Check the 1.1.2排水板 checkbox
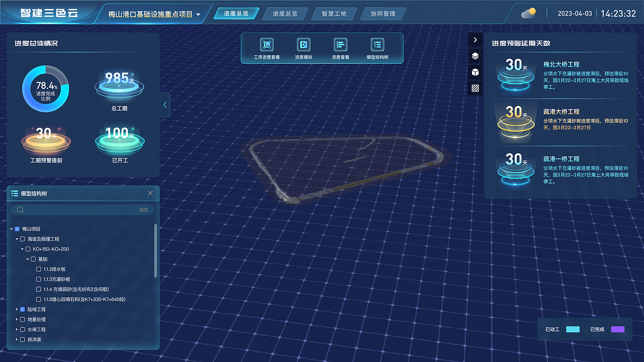This screenshot has height=362, width=644. 39,269
